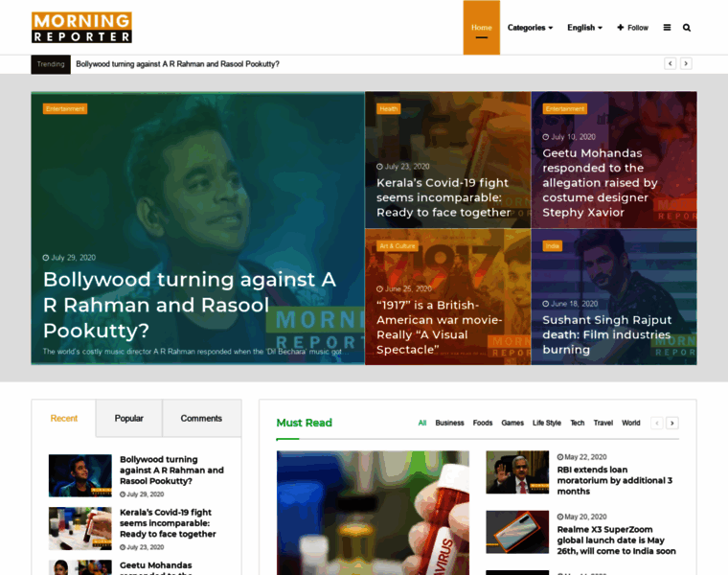
Task: Expand the Categories dropdown menu
Action: [531, 28]
